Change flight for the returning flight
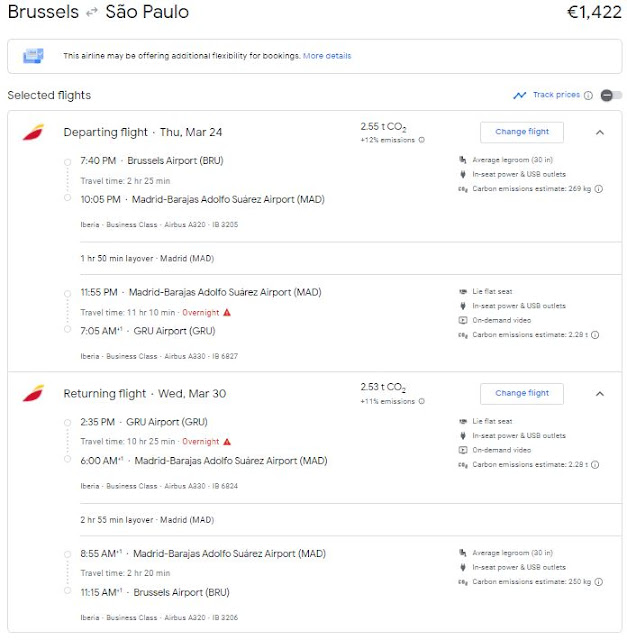This screenshot has height=640, width=627. 521,393
